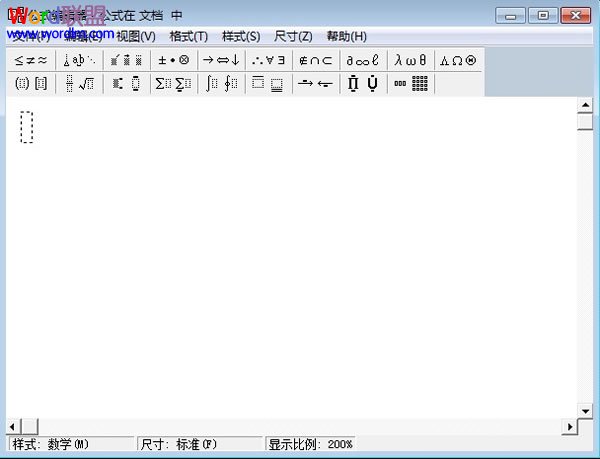Open the 文件(F) menu

click(x=31, y=37)
